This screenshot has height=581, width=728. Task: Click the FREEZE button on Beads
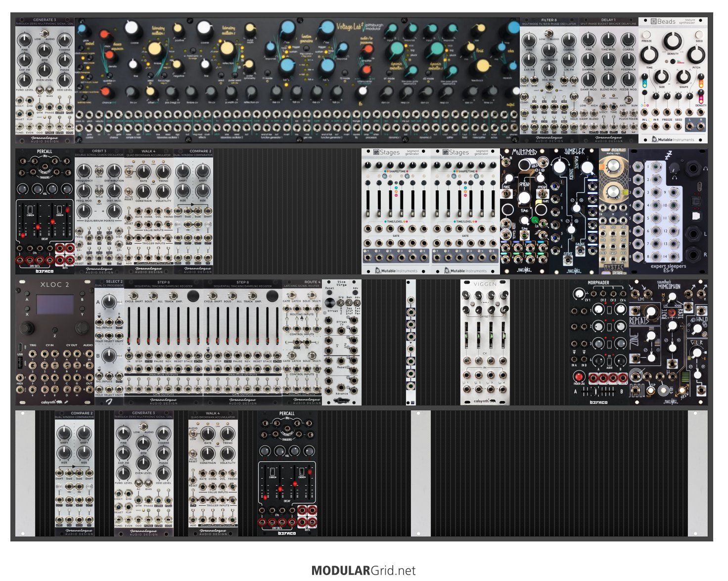pos(646,35)
